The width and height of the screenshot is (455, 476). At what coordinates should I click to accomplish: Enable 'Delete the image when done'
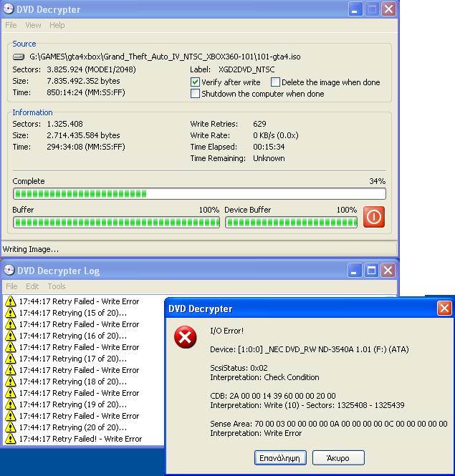pyautogui.click(x=275, y=82)
